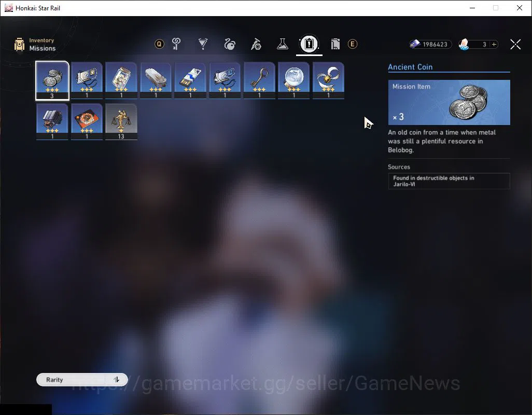
Task: Click the 'Ancient Coin' title text
Action: coord(410,67)
